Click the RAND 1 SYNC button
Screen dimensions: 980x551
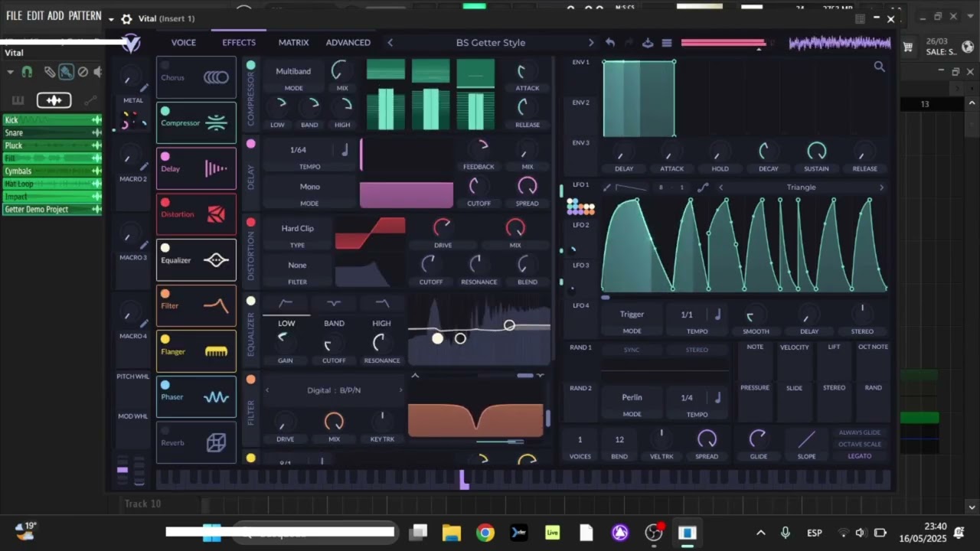tap(632, 350)
